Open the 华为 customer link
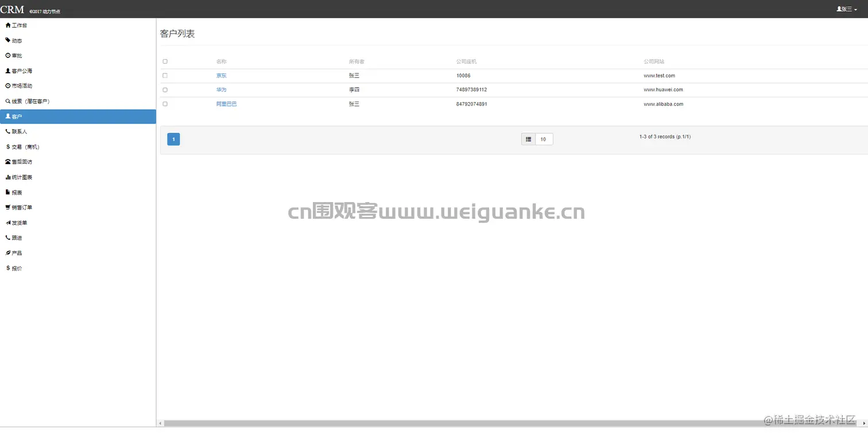Image resolution: width=868 pixels, height=438 pixels. point(222,90)
